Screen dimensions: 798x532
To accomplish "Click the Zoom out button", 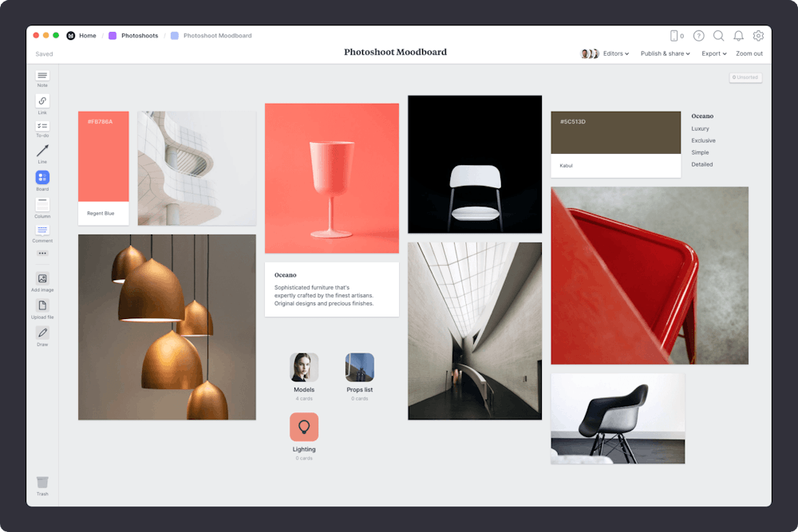I will point(749,53).
